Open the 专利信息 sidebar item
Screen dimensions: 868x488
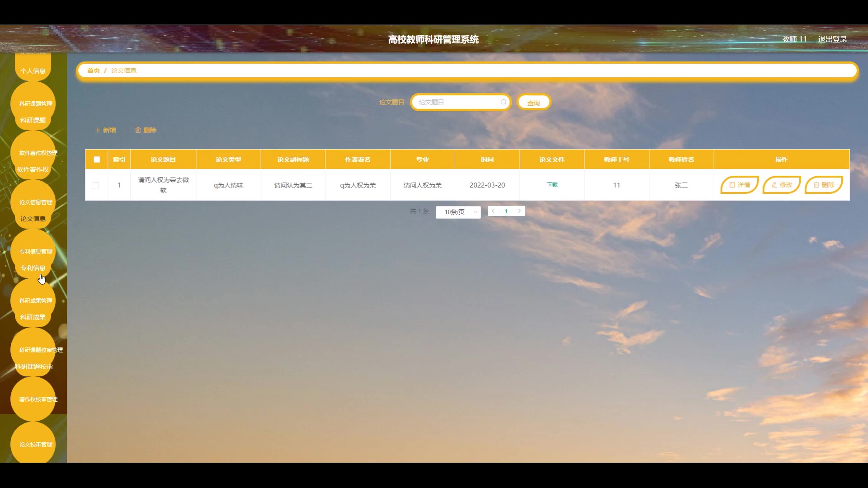(33, 268)
